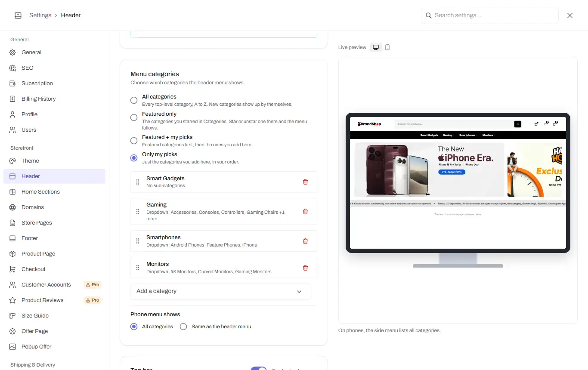Viewport: 588px width, 370px height.
Task: Remove the Gaming category with trash icon
Action: [x=305, y=212]
